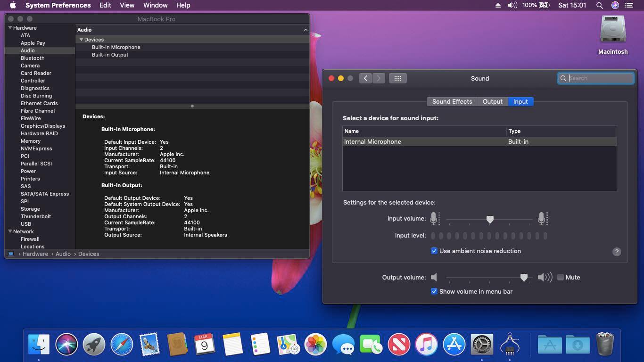644x362 pixels.
Task: Click the Show All grid icon in Sound window
Action: click(397, 78)
